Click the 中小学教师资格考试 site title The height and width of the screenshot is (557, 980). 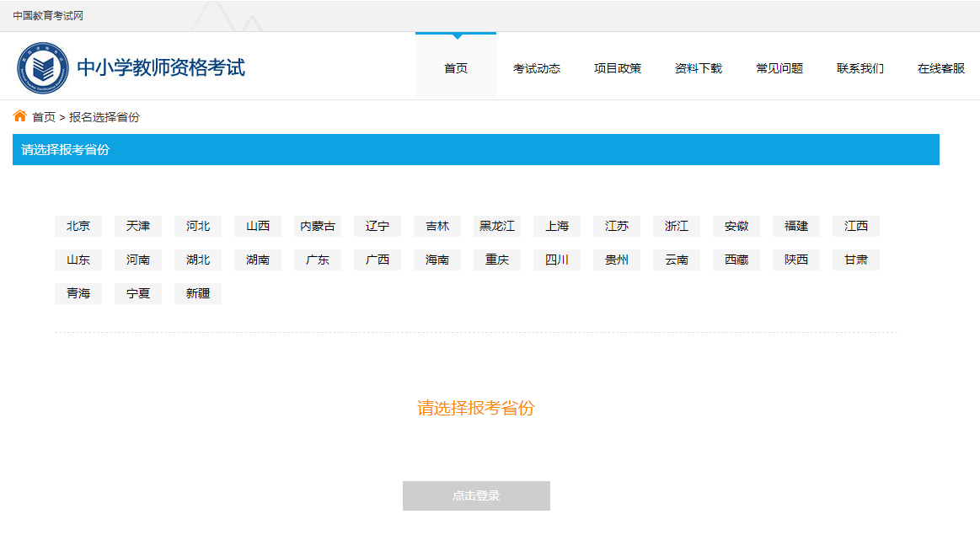(161, 67)
